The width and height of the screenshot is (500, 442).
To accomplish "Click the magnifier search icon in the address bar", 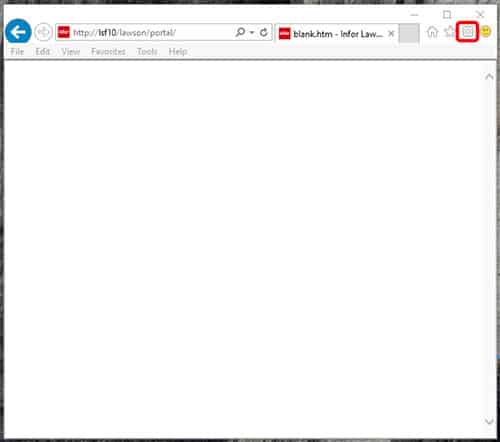I will pos(240,32).
